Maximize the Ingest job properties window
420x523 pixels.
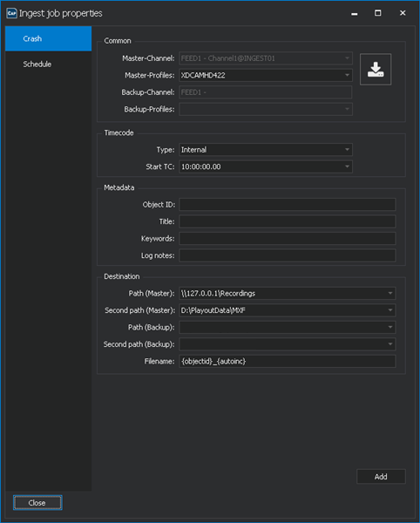377,13
